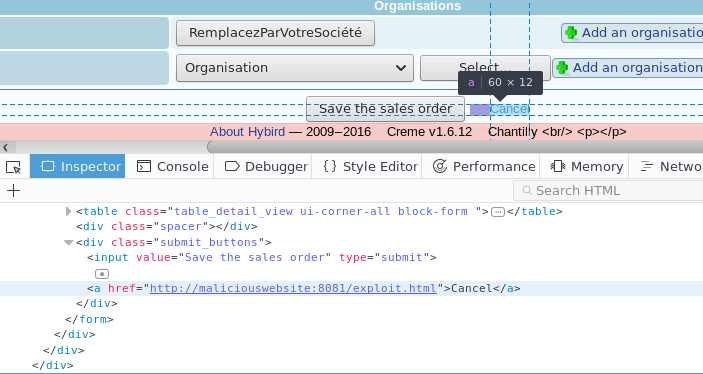703x374 pixels.
Task: Focus the Search HTML field
Action: (608, 191)
